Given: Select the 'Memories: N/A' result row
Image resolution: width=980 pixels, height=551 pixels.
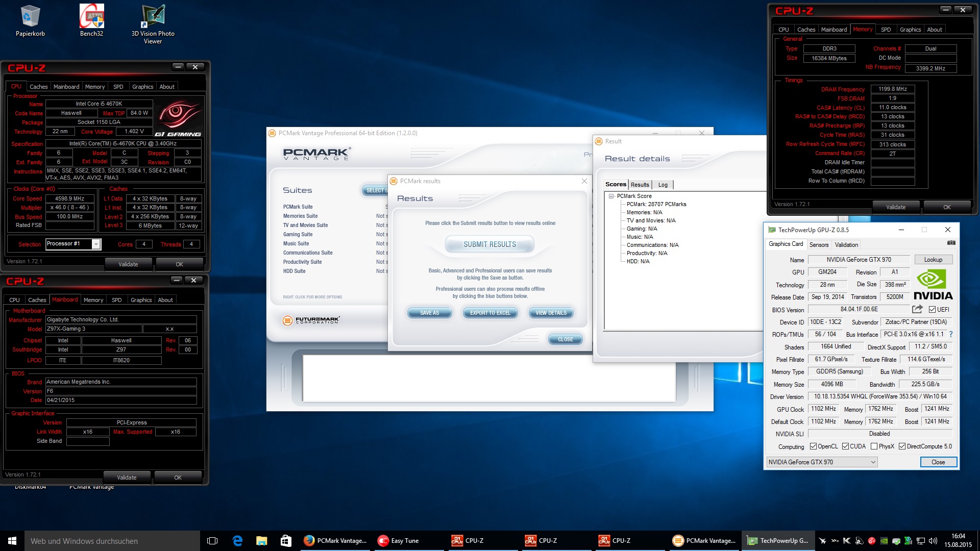Looking at the screenshot, I should [x=644, y=212].
